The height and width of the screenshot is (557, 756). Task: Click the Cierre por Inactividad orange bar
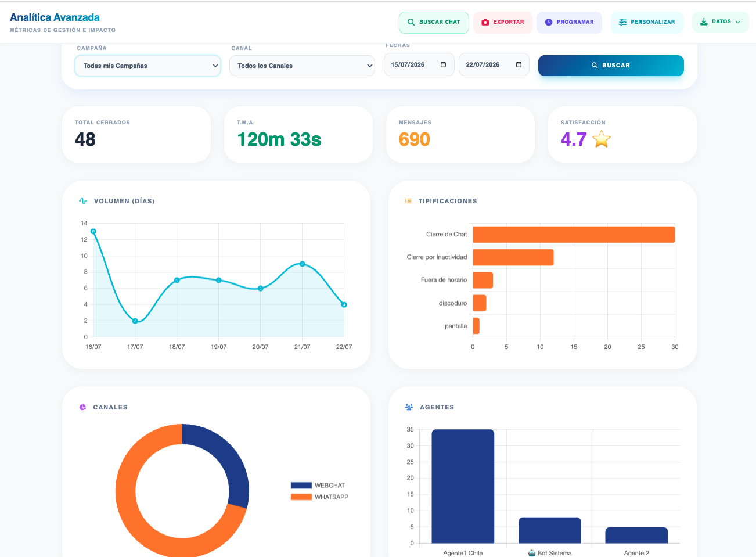(513, 257)
